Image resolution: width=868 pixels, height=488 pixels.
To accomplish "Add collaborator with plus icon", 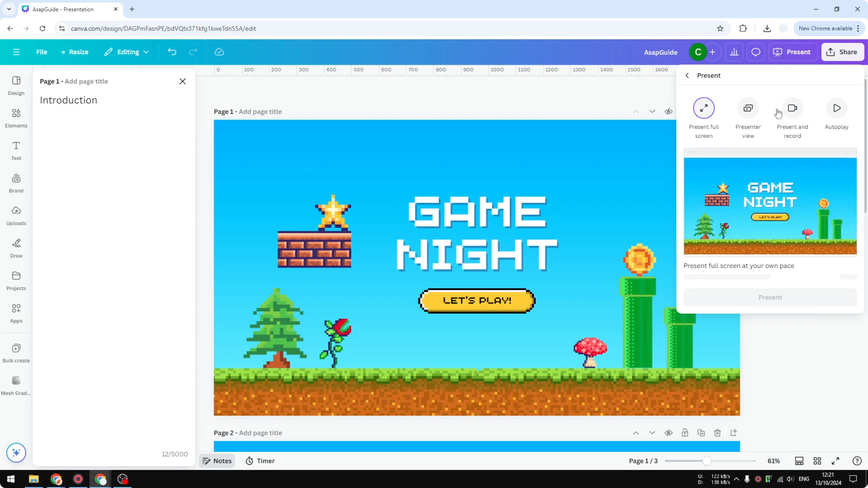I will point(713,52).
